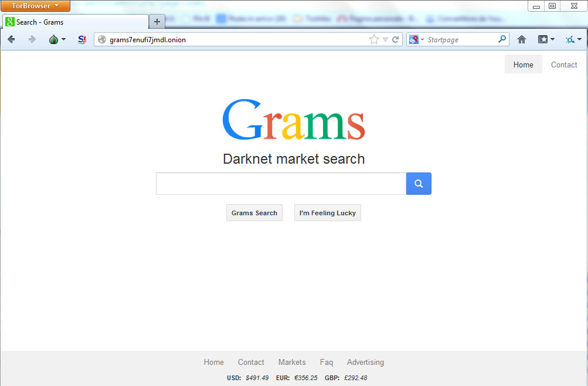Click the Grams Search button

tap(254, 212)
